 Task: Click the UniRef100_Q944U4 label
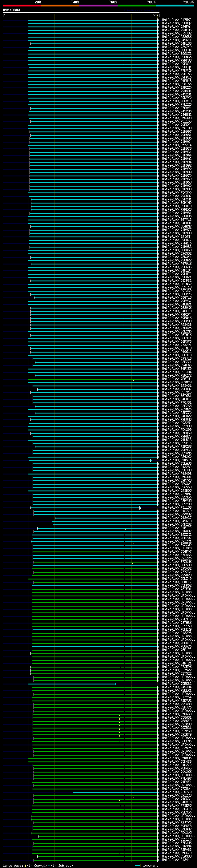coord(176,91)
